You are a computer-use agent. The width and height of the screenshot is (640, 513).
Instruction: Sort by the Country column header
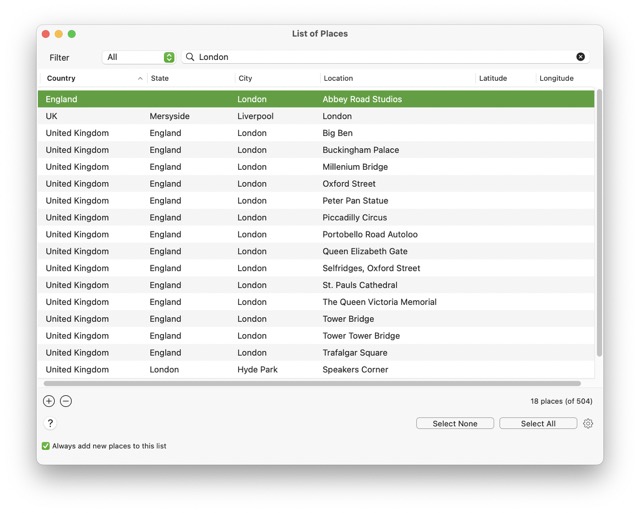[90, 78]
